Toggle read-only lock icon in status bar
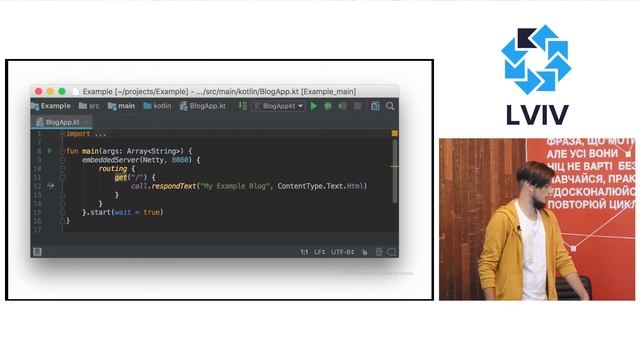Viewport: 640px width, 360px height. [x=364, y=252]
